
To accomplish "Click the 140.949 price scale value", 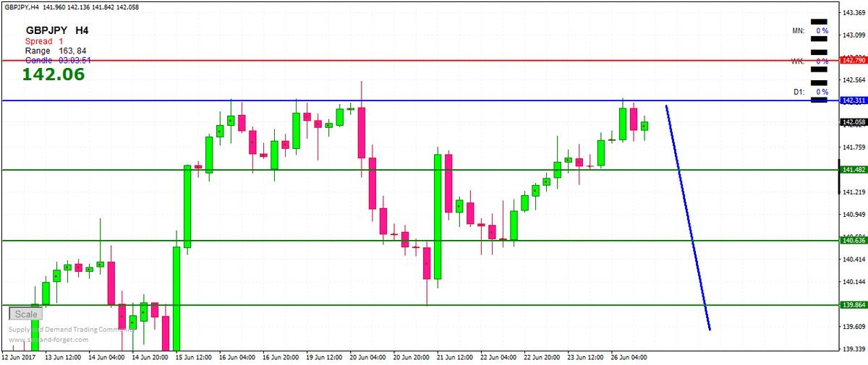I will tap(854, 214).
